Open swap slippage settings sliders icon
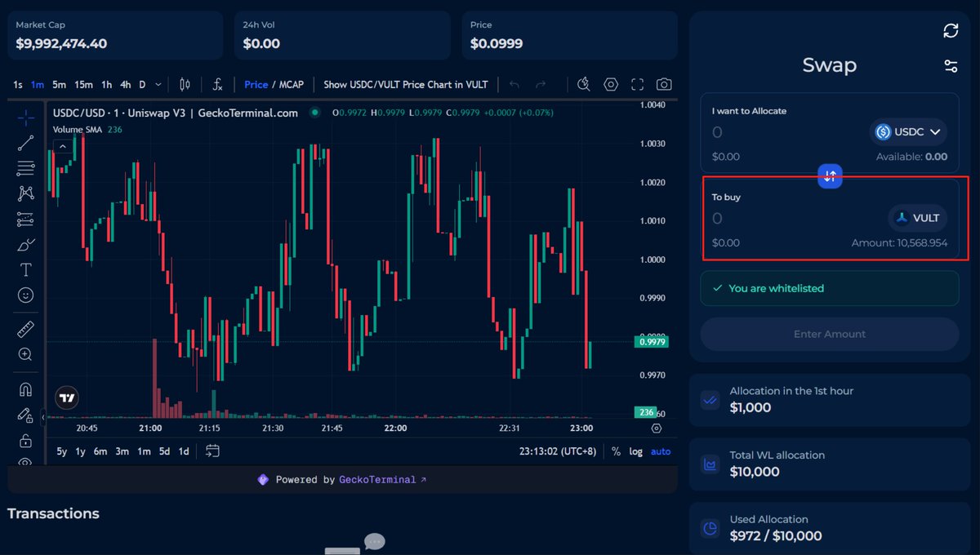980x555 pixels. click(x=951, y=66)
